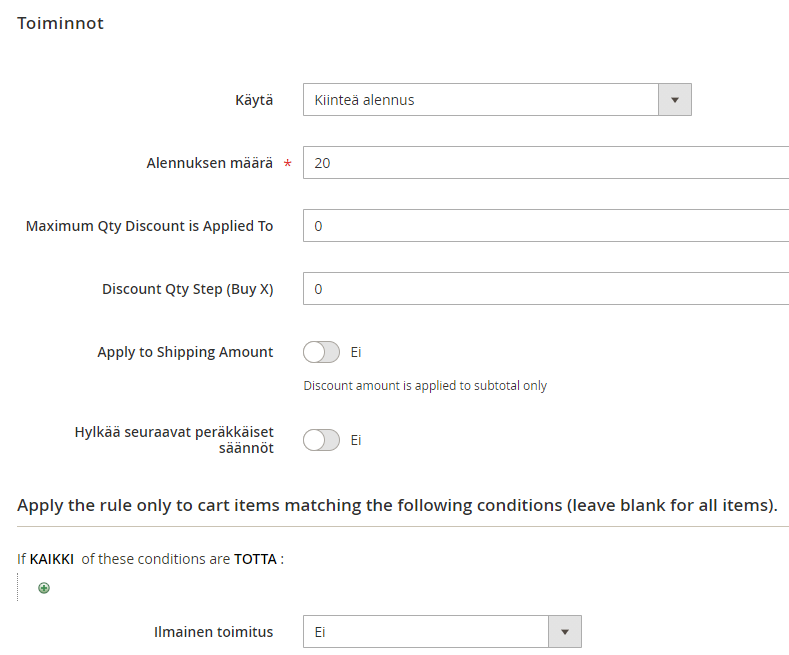
Task: Click the 'Alennuksen määrä' field label
Action: pyautogui.click(x=209, y=163)
